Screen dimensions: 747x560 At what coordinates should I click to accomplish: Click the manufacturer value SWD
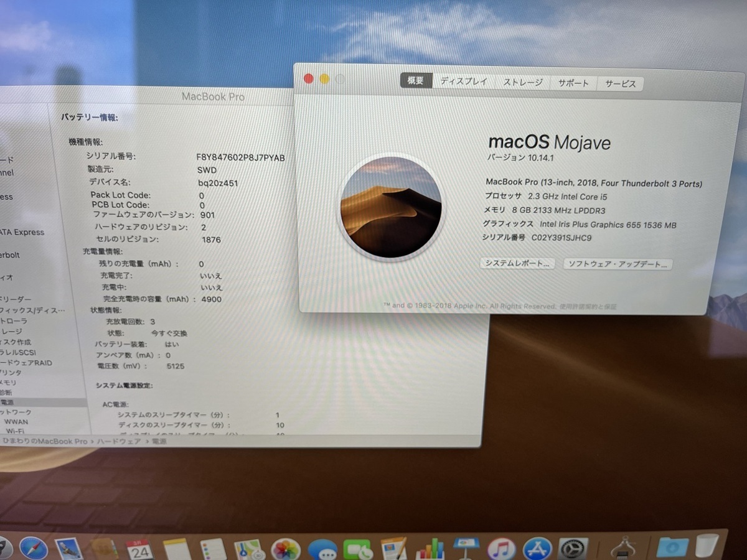tap(207, 170)
